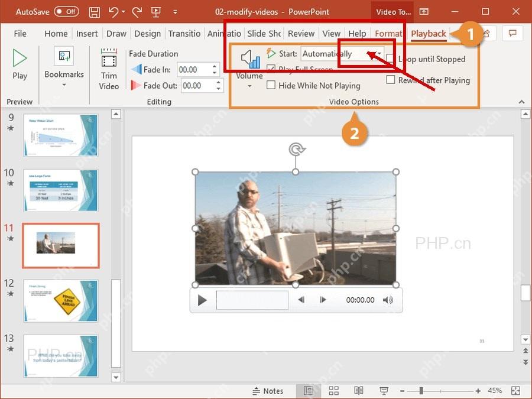532x399 pixels.
Task: Open the File tab
Action: pos(20,34)
